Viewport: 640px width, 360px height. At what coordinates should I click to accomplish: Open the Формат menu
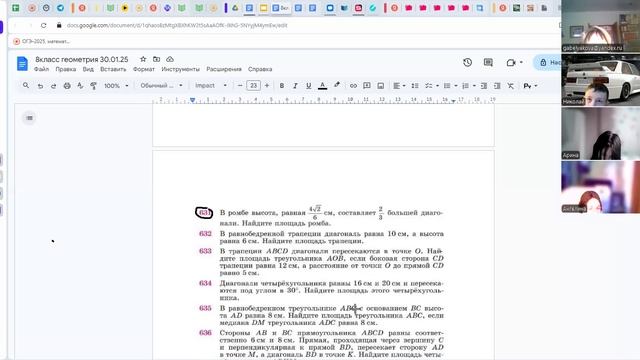[144, 69]
